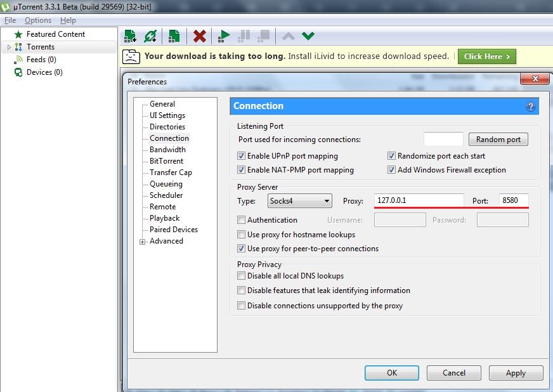Click Add Torrent from URL icon
Image resolution: width=553 pixels, height=392 pixels.
click(150, 36)
